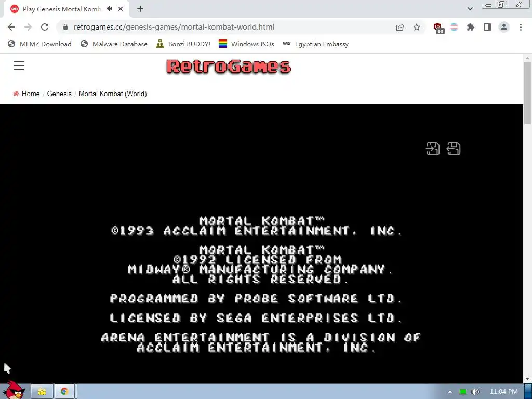The width and height of the screenshot is (532, 399).
Task: Bookmark this page with the star
Action: coord(417,27)
